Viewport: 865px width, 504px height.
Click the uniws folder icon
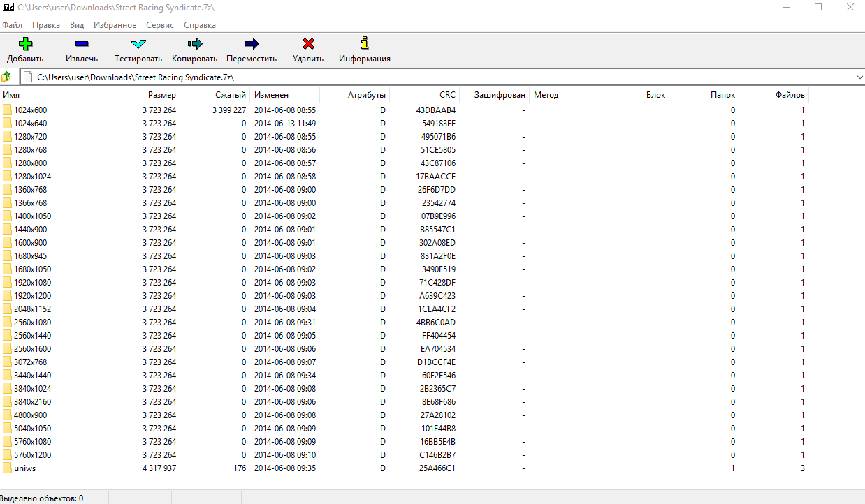click(x=7, y=468)
